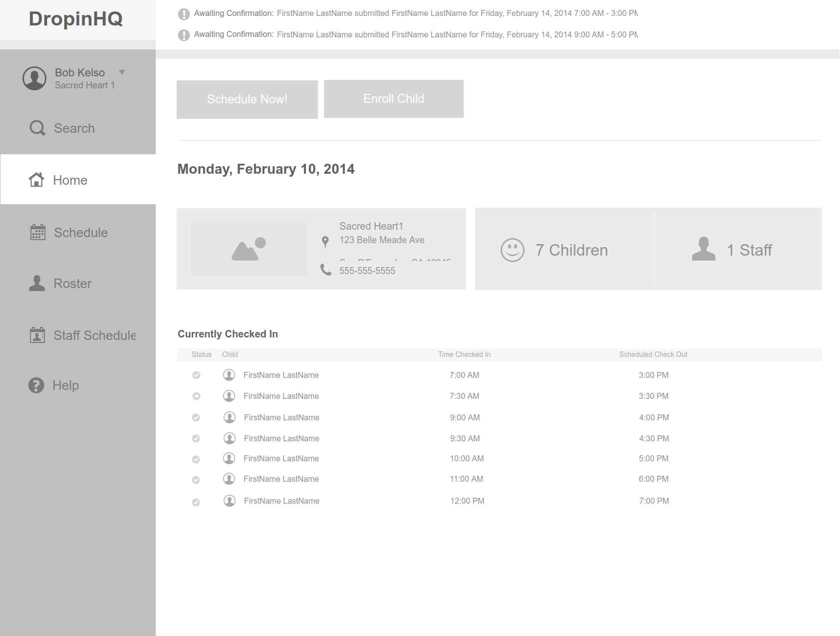Click the Home house icon
This screenshot has width=840, height=636.
click(x=36, y=180)
